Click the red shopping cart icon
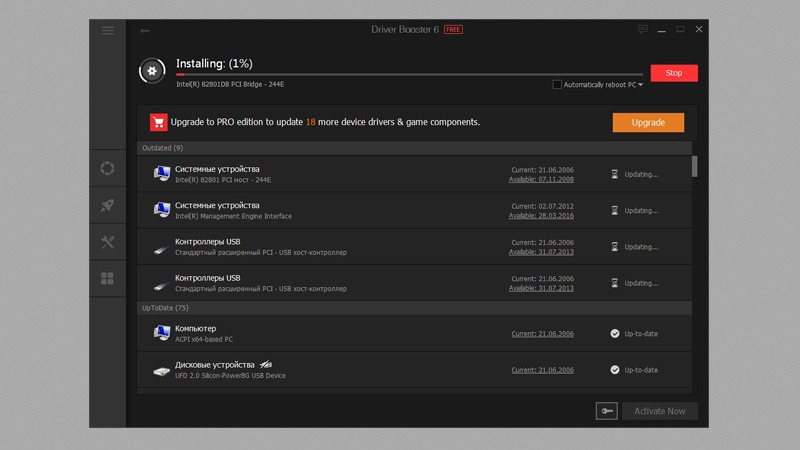Screen dimensions: 800x450 coord(159,122)
